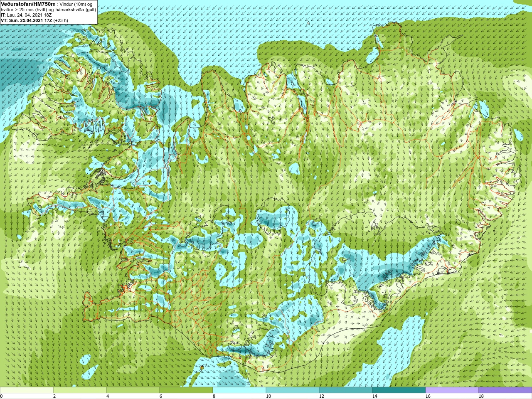The width and height of the screenshot is (532, 399).
Task: Select the purple legend segment above 18 m/s
Action: tap(505, 390)
